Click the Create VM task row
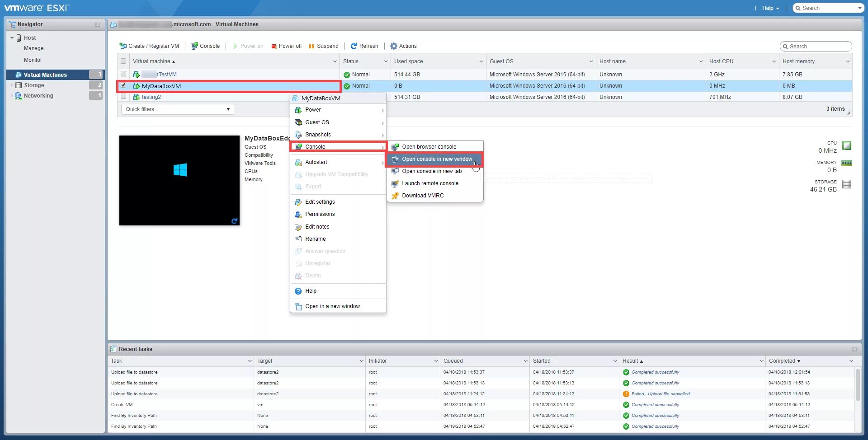The width and height of the screenshot is (868, 440). pyautogui.click(x=481, y=405)
